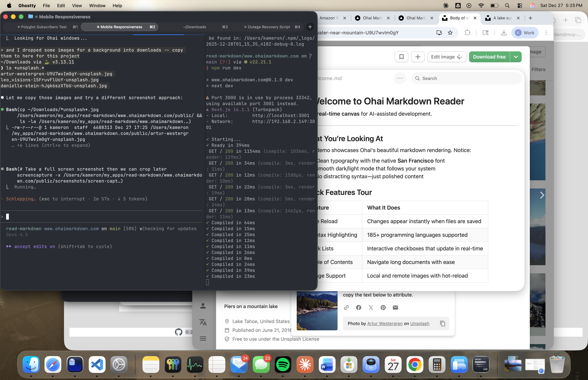Open Chrome downloads tray icon

tap(504, 32)
